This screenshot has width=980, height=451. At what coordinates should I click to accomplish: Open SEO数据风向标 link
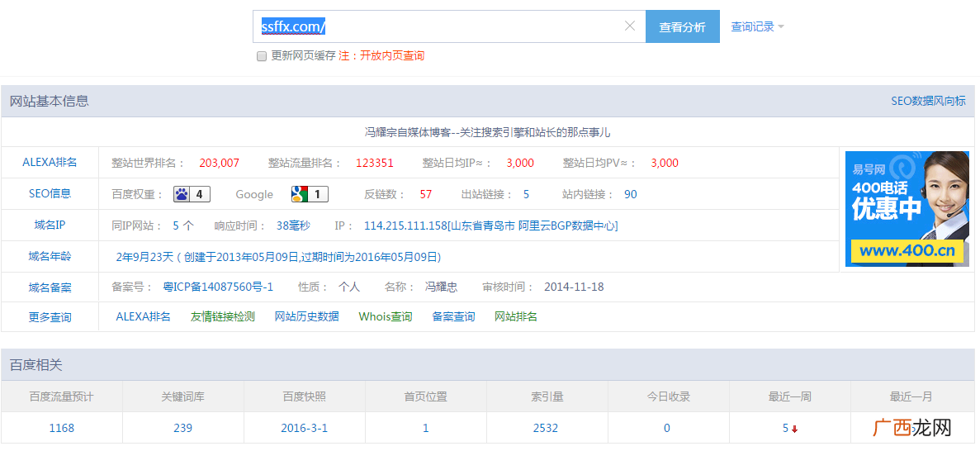[x=928, y=101]
